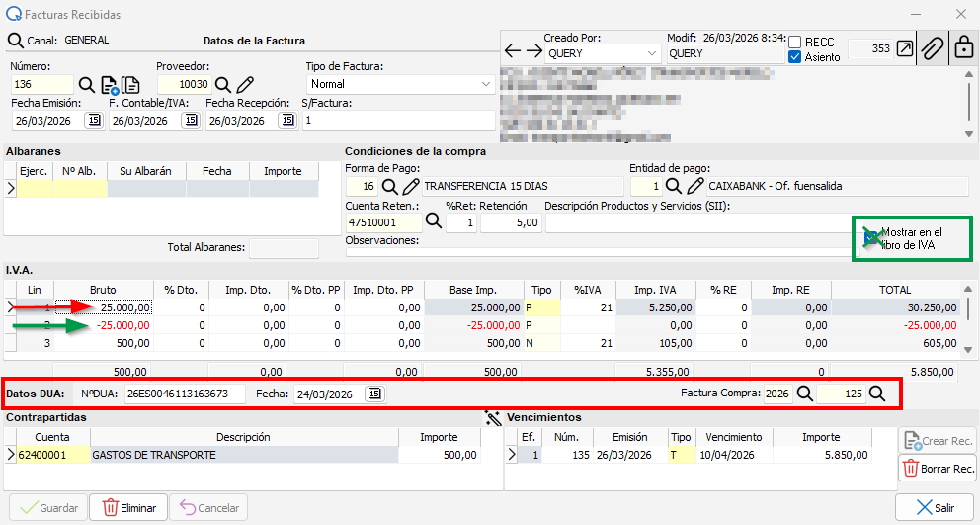Screen dimensions: 980x525
Task: Click duplicate invoice document icon beside Número
Action: (130, 84)
